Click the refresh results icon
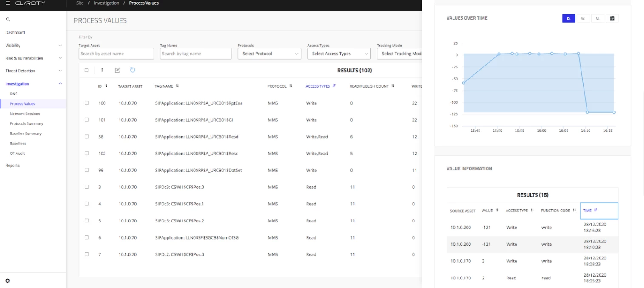Image resolution: width=644 pixels, height=288 pixels. (133, 70)
